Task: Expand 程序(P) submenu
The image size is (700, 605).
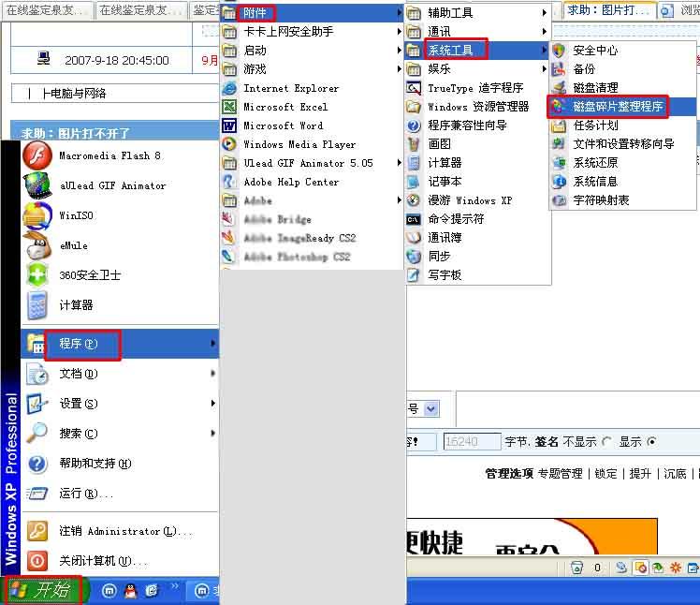Action: 120,344
